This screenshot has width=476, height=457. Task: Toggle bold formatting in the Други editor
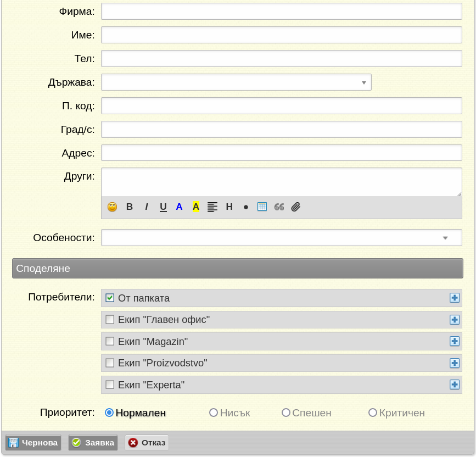130,207
